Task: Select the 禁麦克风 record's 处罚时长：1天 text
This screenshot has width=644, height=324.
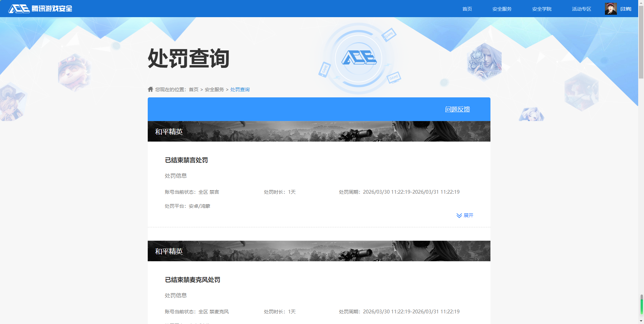Action: 280,312
